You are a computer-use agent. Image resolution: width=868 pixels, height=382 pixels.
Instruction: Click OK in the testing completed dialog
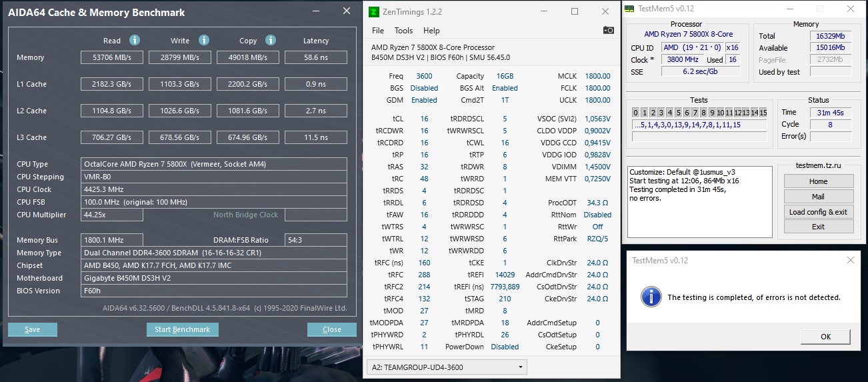click(x=825, y=337)
